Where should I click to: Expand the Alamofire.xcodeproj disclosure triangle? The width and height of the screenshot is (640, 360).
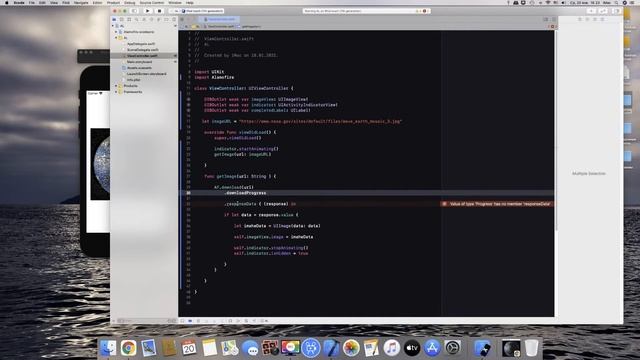[x=116, y=32]
